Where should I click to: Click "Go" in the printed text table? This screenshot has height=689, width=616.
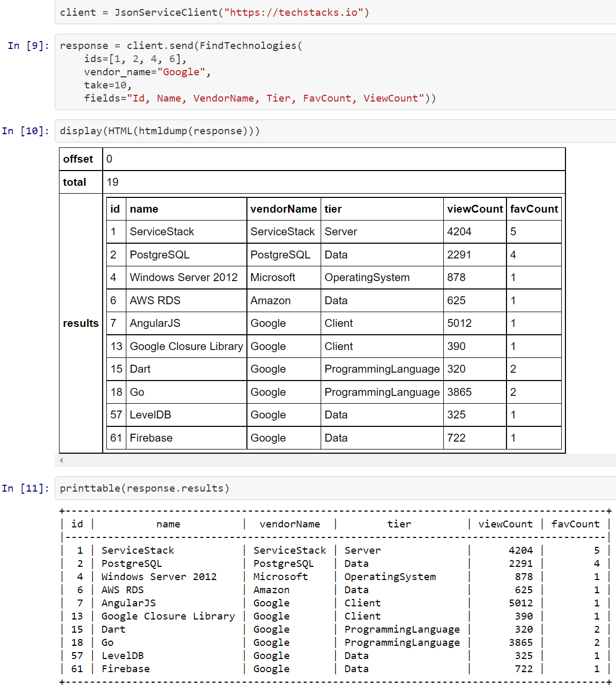click(x=107, y=643)
